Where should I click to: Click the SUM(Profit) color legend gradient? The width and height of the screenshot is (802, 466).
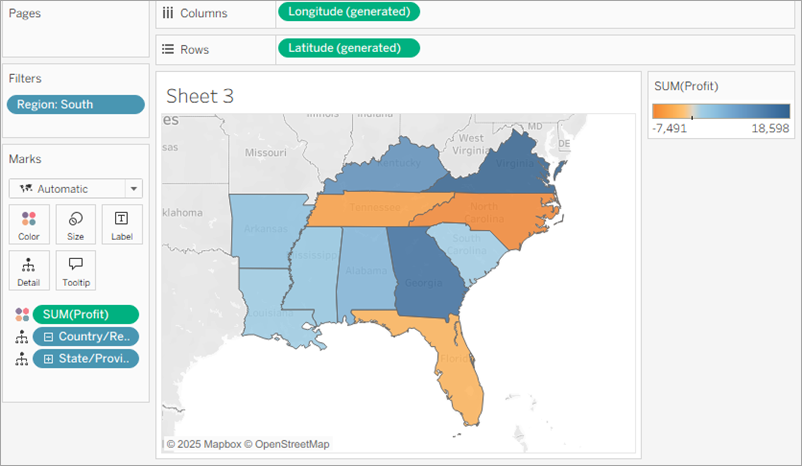click(720, 111)
